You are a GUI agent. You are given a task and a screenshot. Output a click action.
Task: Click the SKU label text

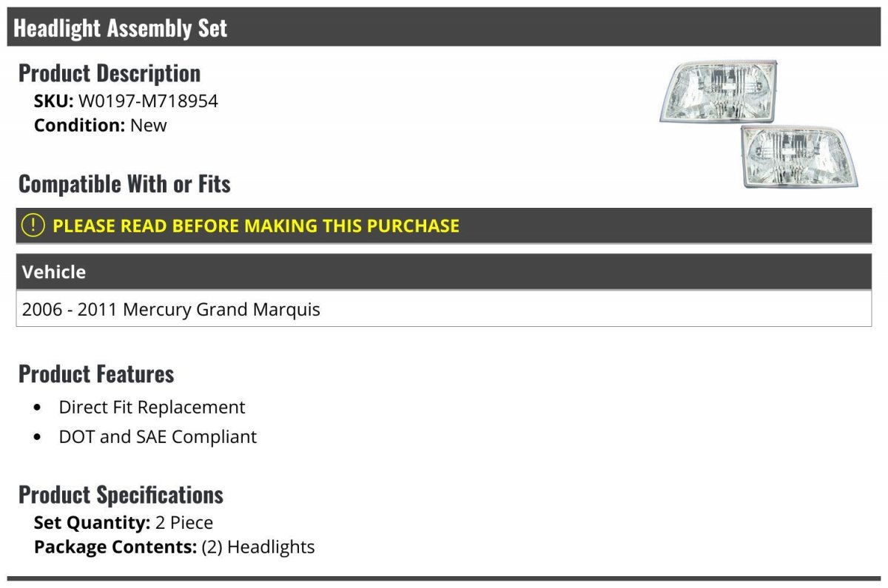click(x=54, y=101)
